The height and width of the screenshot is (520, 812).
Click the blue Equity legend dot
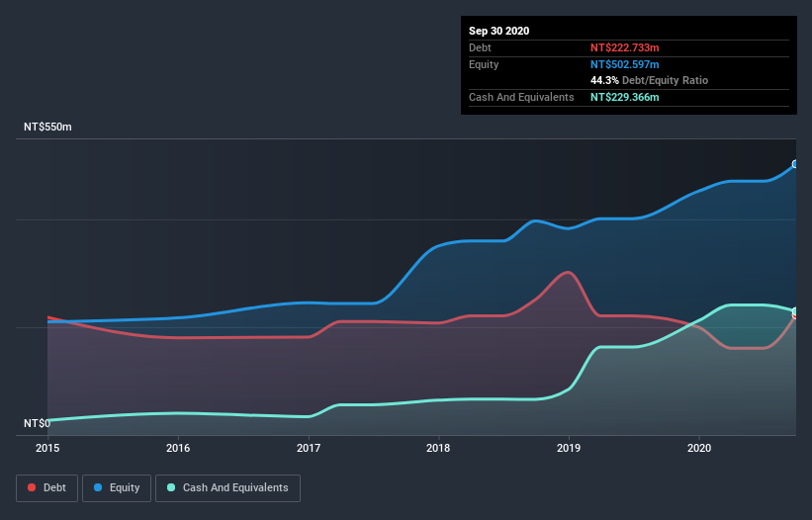point(98,487)
